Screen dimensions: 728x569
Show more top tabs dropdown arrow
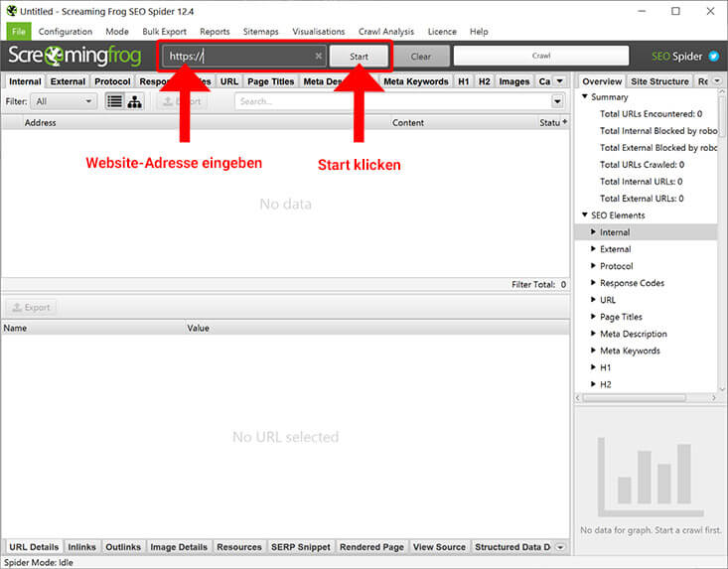[560, 81]
